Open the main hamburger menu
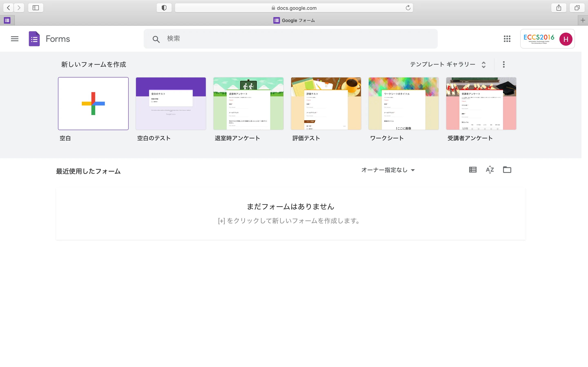588x367 pixels. pos(14,39)
